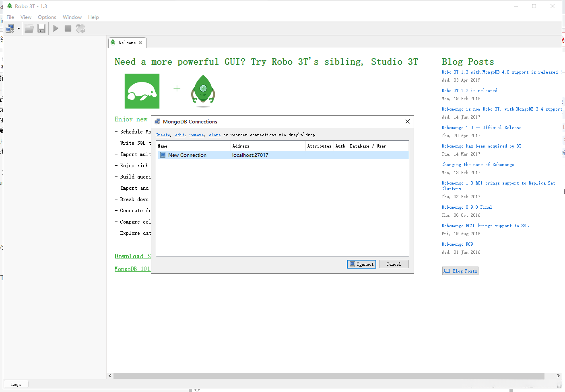
Task: Expand the connect button dropdown arrow
Action: pos(19,29)
